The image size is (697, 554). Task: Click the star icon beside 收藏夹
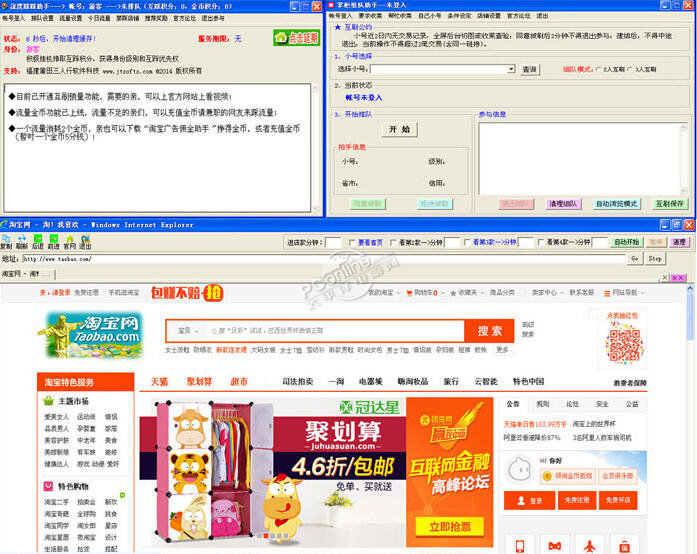tap(453, 293)
